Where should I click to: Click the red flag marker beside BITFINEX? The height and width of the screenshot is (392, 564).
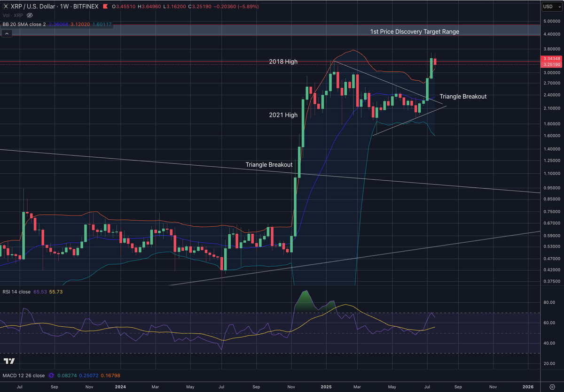105,7
